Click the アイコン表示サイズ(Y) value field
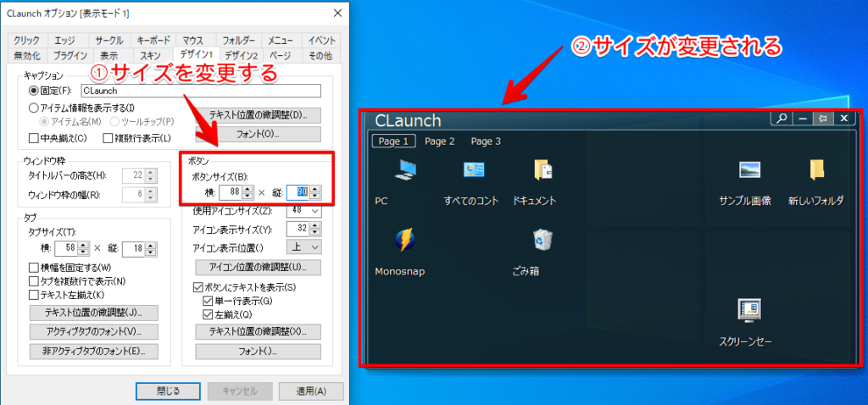The image size is (868, 405). pyautogui.click(x=298, y=229)
